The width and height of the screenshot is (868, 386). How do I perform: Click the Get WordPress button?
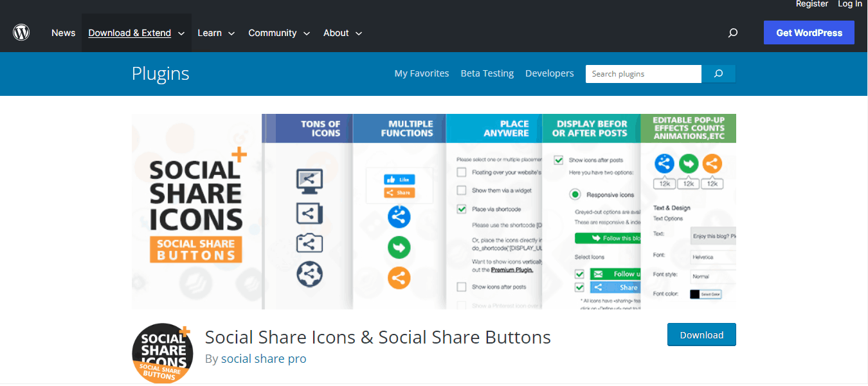pos(809,32)
